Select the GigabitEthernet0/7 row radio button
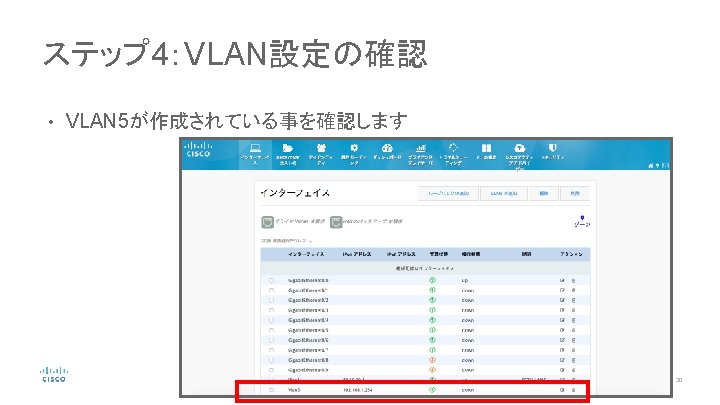 point(271,350)
